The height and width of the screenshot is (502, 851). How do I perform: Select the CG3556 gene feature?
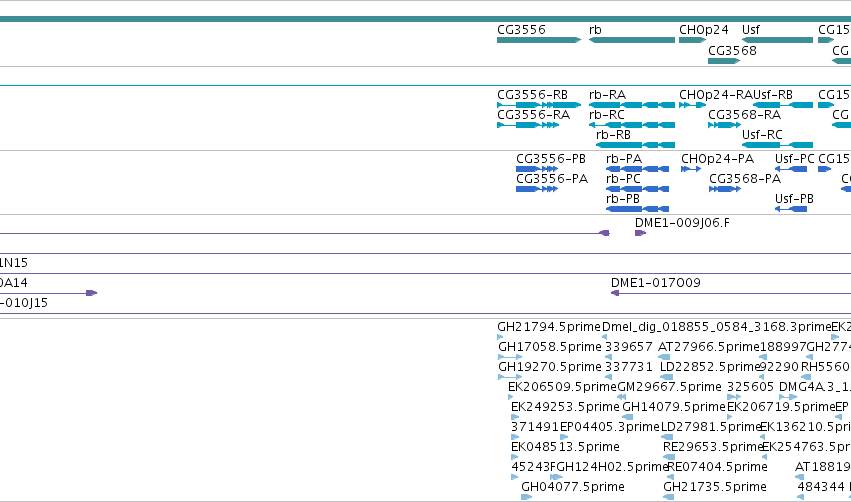(x=539, y=40)
